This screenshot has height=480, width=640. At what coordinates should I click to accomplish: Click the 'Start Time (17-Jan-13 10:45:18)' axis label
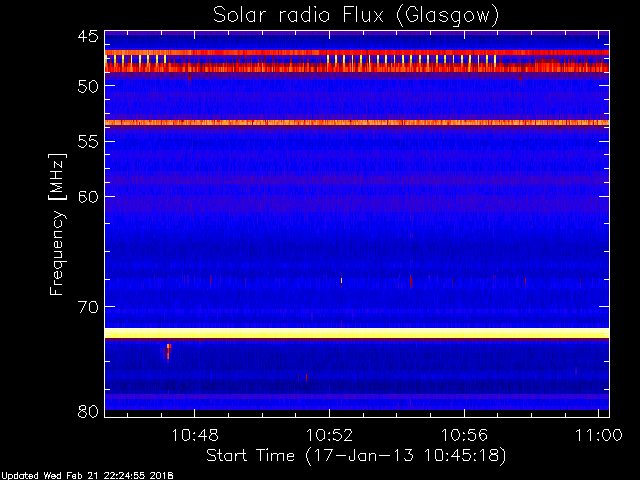tap(356, 455)
